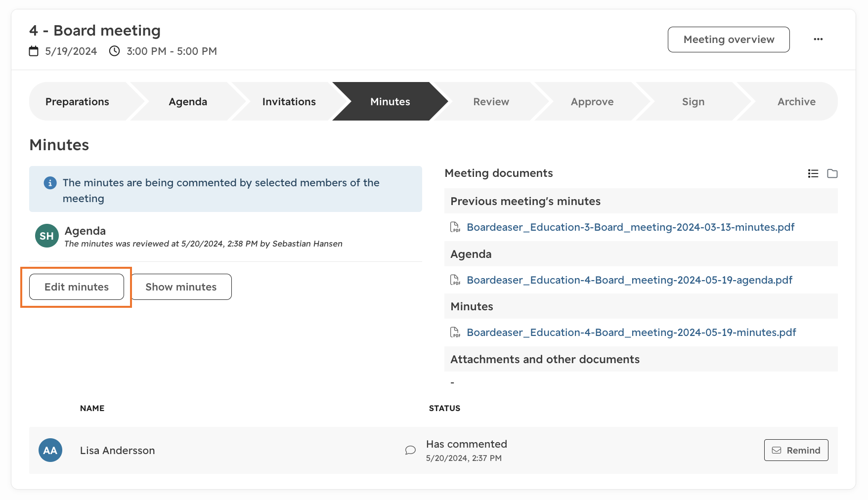Click the 'minutes are being commented' notice
868x500 pixels.
(x=225, y=189)
